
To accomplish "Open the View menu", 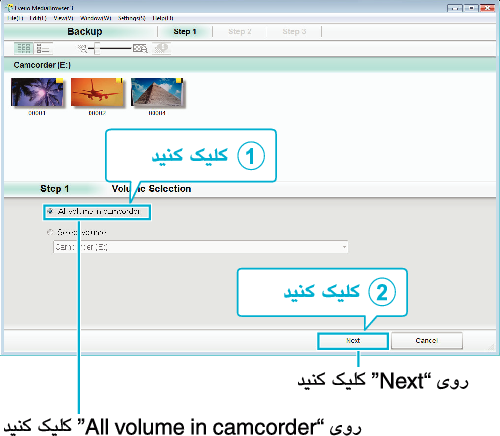I will (x=63, y=18).
